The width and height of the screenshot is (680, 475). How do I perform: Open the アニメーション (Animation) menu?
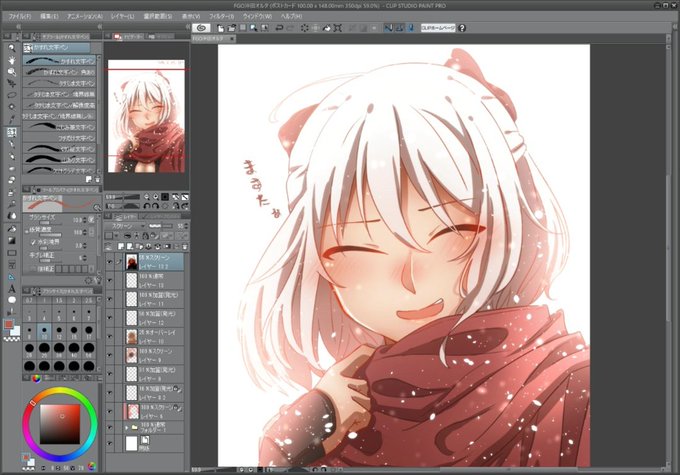click(x=85, y=16)
